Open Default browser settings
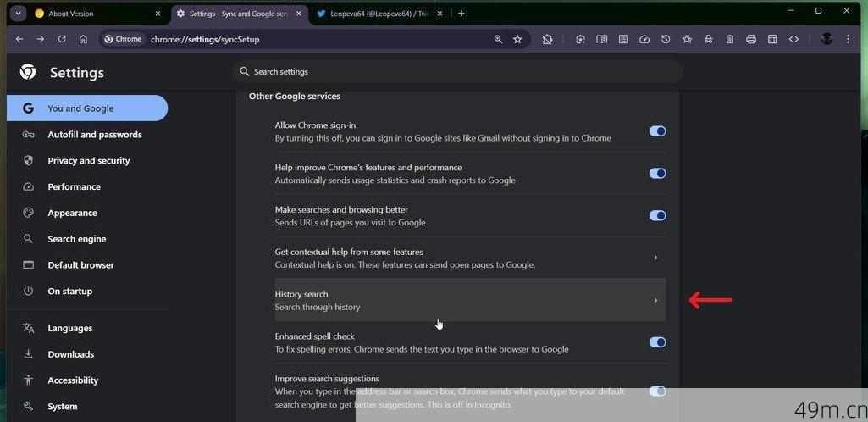This screenshot has width=868, height=422. click(x=87, y=264)
